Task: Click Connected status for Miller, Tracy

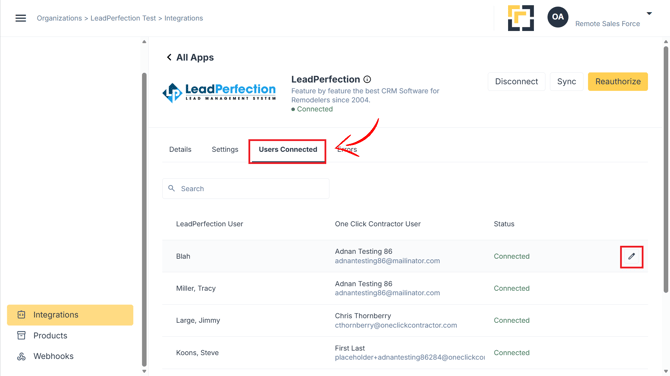Action: pos(511,288)
